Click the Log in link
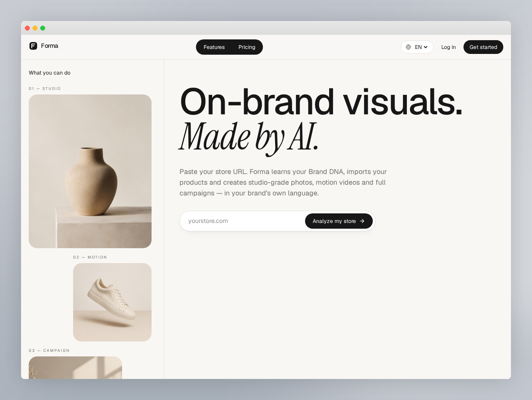Screen dimensions: 532x400 (x=449, y=47)
